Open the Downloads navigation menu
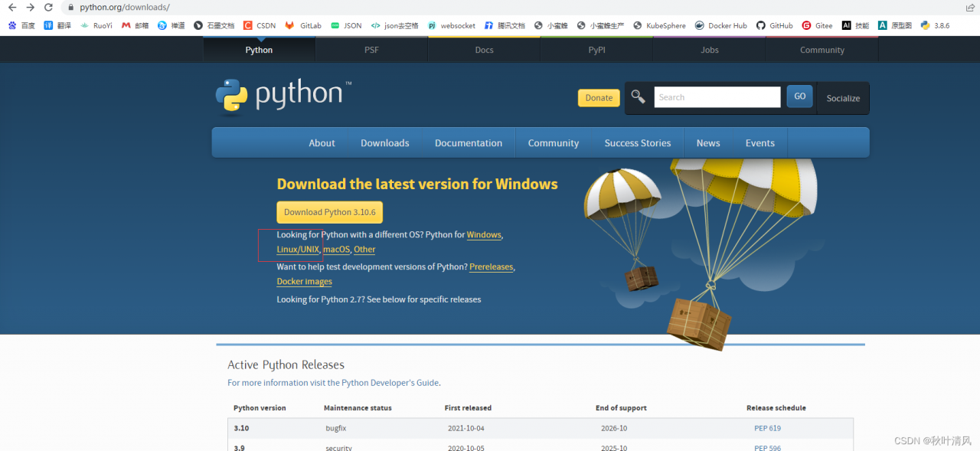The height and width of the screenshot is (451, 980). tap(385, 143)
